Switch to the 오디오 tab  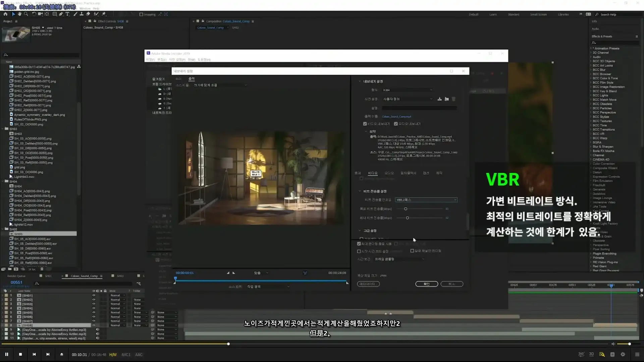tap(389, 173)
